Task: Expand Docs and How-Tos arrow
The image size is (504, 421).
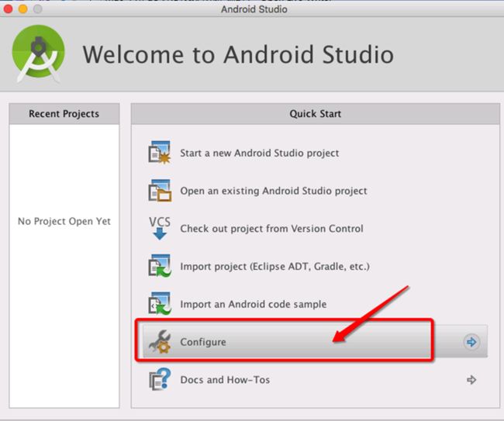Action: [471, 380]
